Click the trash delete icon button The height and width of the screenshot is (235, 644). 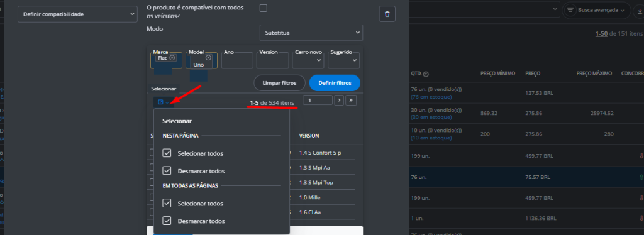point(387,14)
